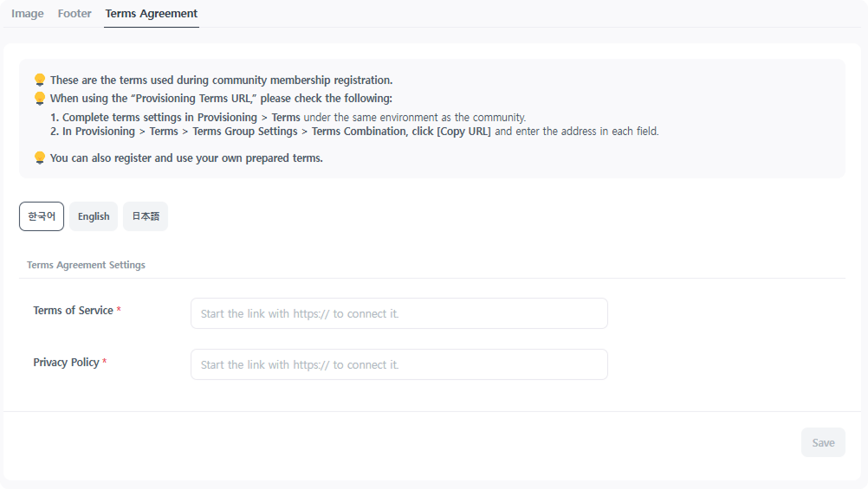
Task: Select the Terms Agreement tab
Action: [x=152, y=14]
